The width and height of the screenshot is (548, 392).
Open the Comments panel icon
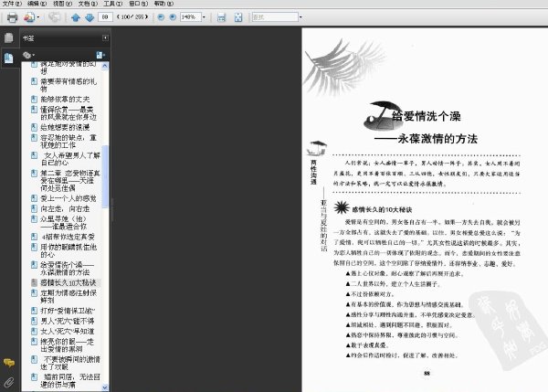[9, 363]
